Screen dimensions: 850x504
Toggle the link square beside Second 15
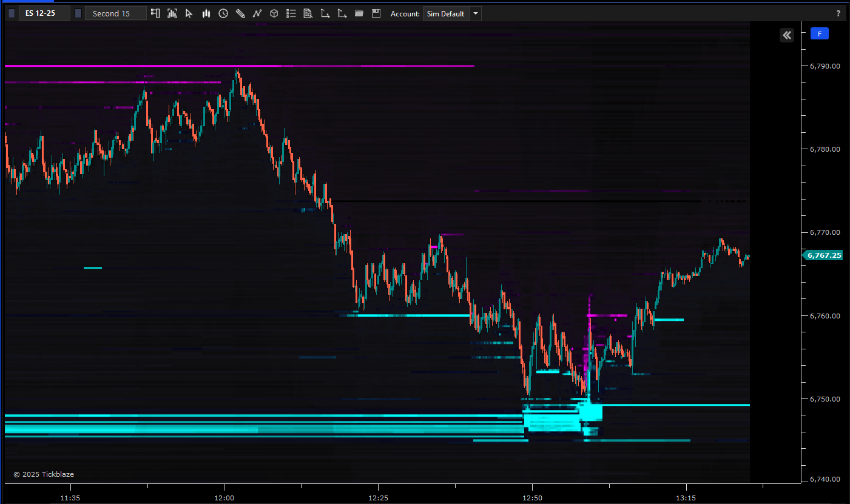point(78,13)
